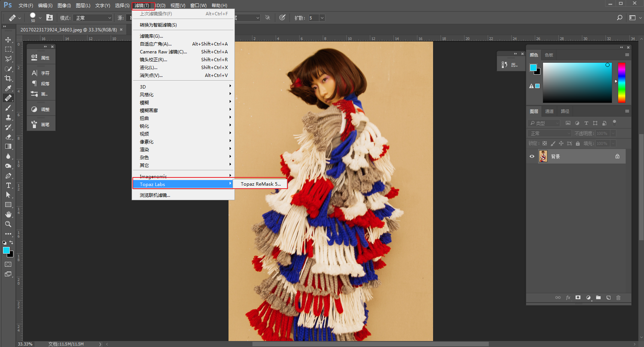
Task: Toggle lock image pixels brush icon
Action: tap(553, 143)
